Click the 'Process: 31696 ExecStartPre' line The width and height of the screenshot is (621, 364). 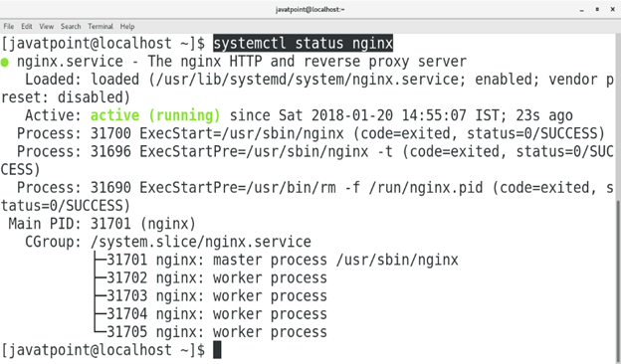[x=307, y=161]
